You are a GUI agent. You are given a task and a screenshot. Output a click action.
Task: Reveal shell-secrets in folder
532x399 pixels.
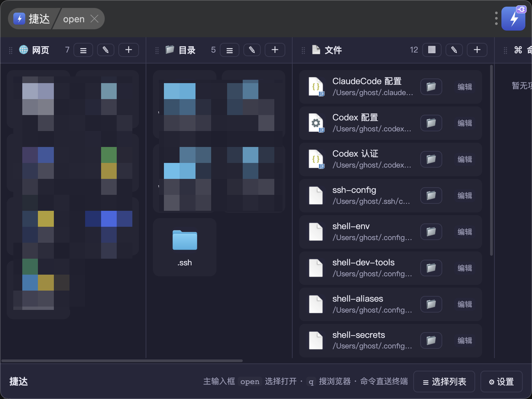tap(431, 340)
